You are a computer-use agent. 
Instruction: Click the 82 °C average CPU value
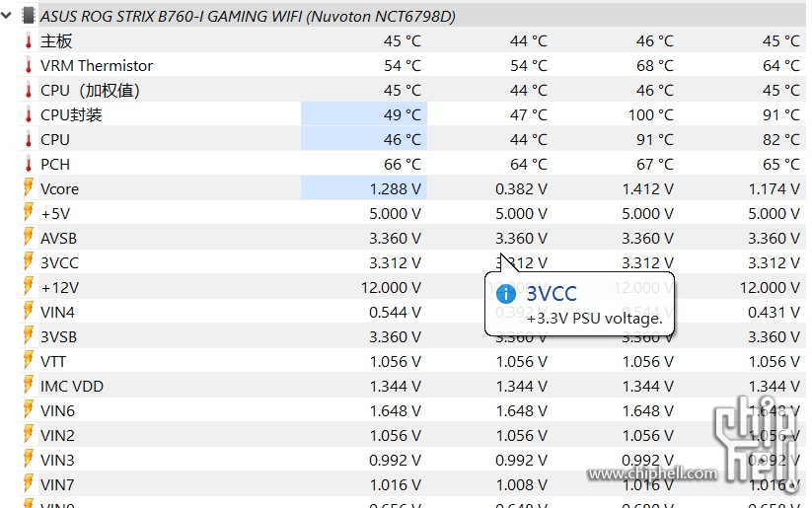tap(781, 140)
